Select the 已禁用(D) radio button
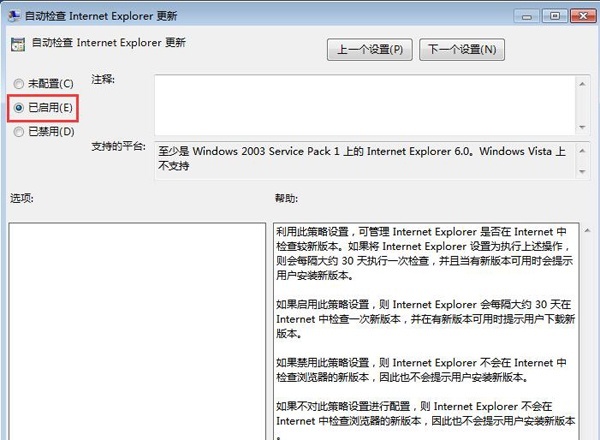The image size is (600, 440). [x=18, y=132]
